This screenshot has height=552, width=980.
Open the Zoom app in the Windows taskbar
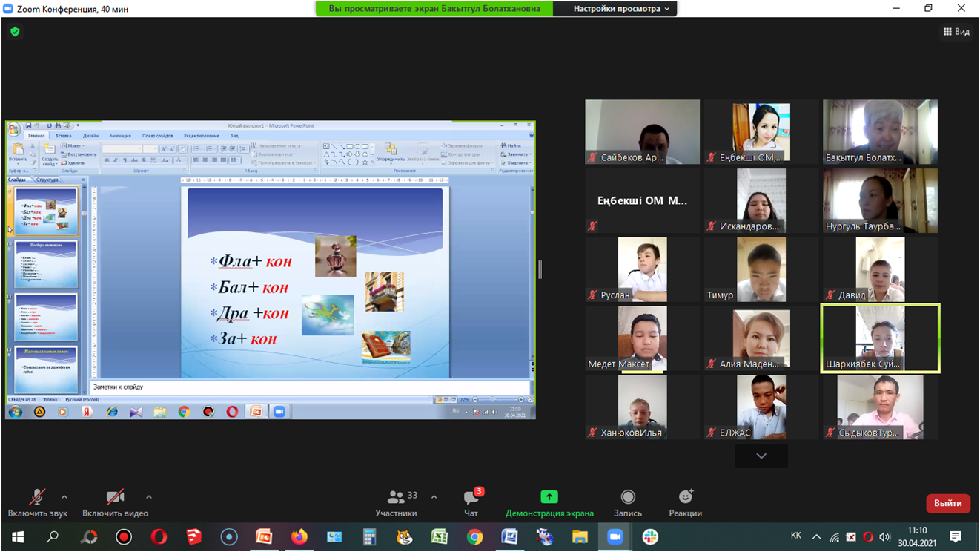tap(615, 537)
